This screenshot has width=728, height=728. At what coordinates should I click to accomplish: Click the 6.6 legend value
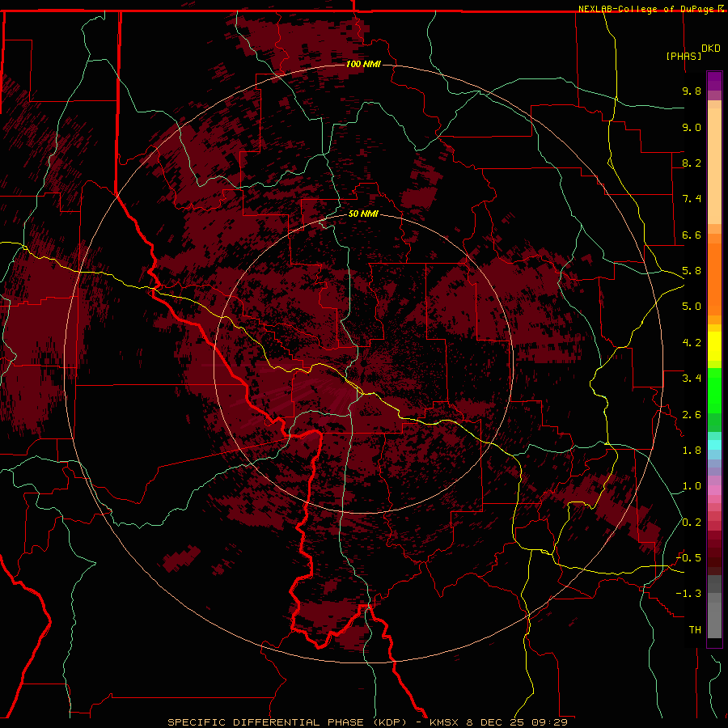point(692,235)
